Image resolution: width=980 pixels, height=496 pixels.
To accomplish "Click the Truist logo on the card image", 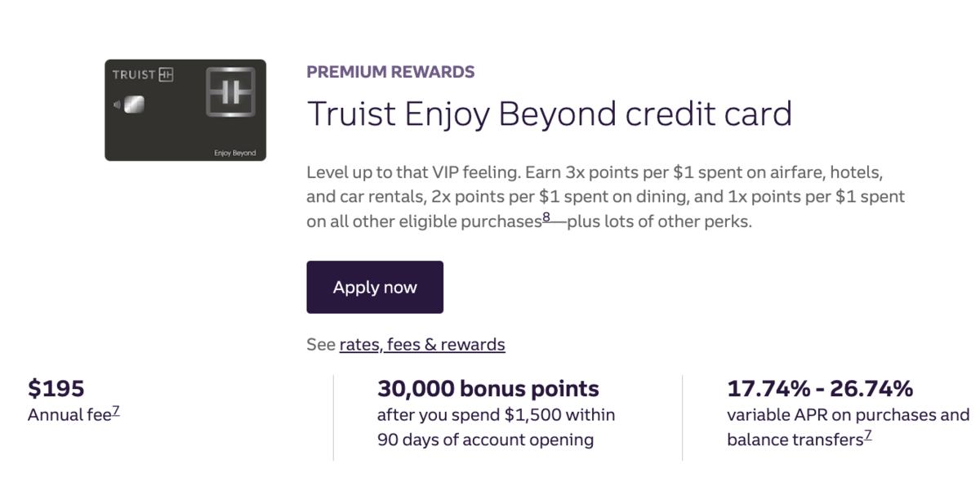I will click(x=143, y=75).
